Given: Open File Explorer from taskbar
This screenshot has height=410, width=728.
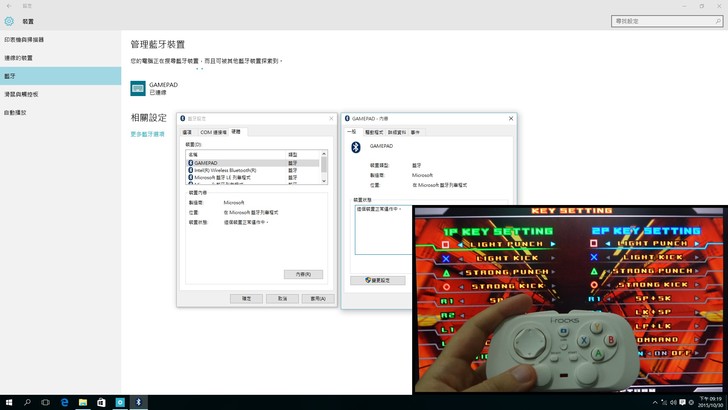Looking at the screenshot, I should click(83, 402).
